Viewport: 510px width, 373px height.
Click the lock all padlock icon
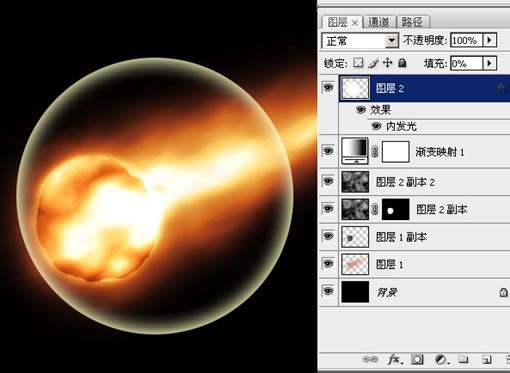pos(402,63)
